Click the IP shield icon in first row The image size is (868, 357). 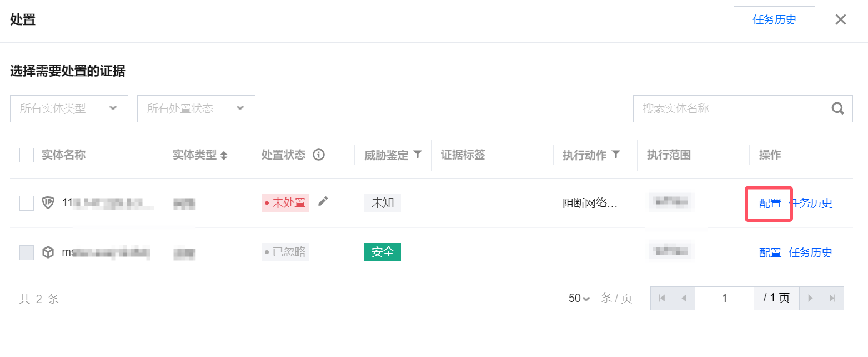click(48, 203)
